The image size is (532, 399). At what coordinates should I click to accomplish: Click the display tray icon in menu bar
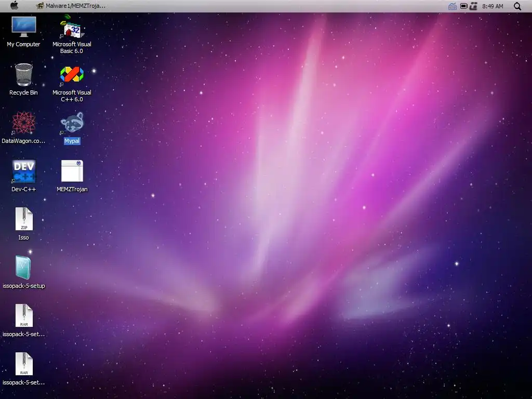pos(463,6)
